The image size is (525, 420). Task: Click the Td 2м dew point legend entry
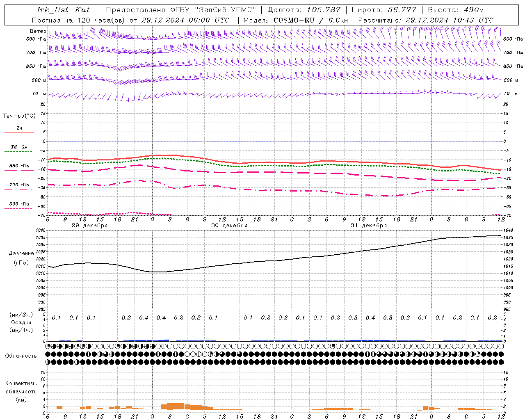coord(19,147)
